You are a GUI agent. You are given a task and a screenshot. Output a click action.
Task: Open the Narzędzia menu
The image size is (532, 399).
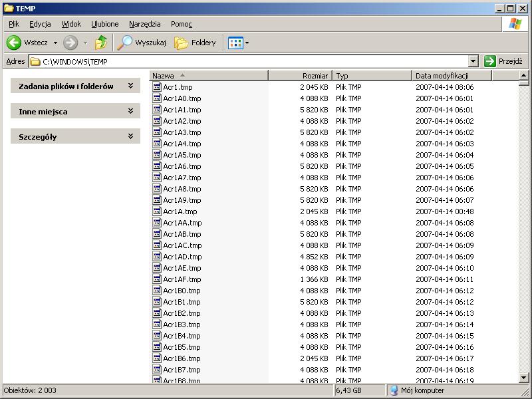(144, 24)
